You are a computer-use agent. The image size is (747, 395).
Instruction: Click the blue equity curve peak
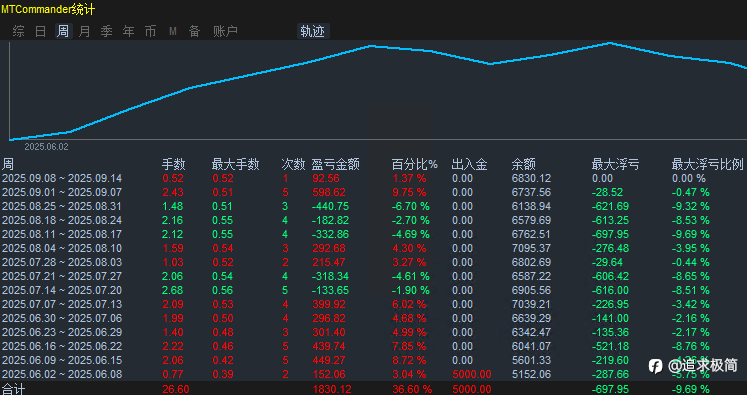tap(610, 43)
